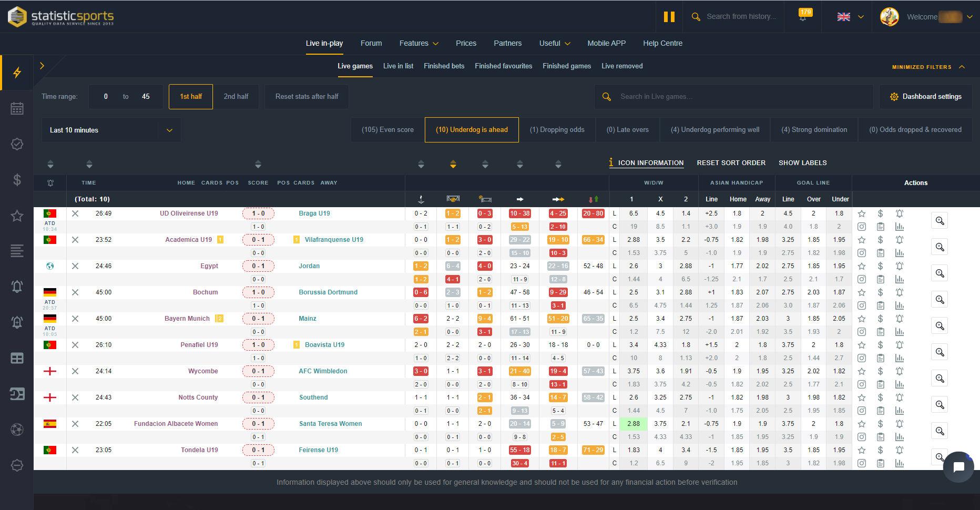This screenshot has width=980, height=510.
Task: Open the chat bubble widget
Action: pos(958,467)
